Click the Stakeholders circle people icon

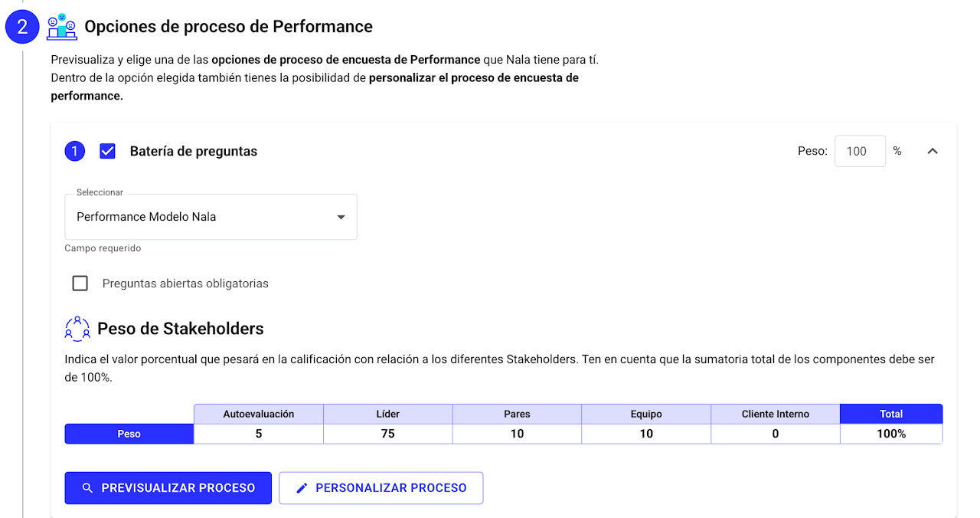tap(77, 329)
